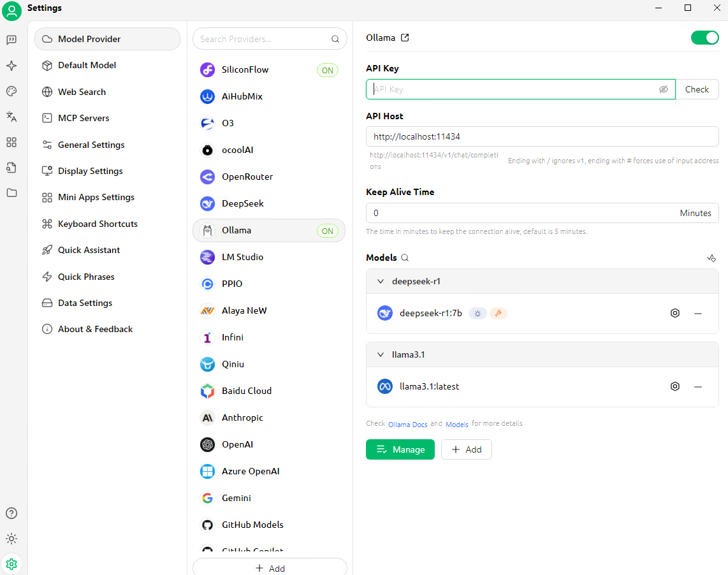The image size is (728, 575).
Task: Open General Settings page
Action: 107,145
